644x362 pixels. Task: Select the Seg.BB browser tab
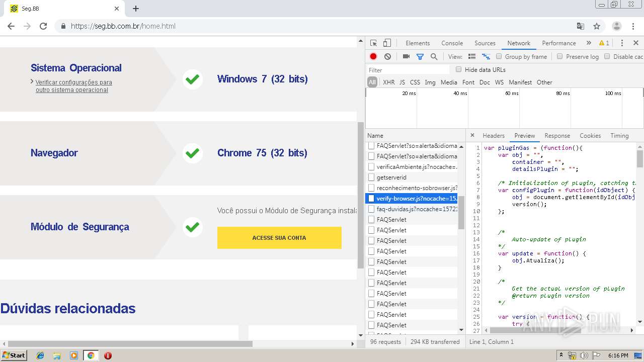point(65,9)
